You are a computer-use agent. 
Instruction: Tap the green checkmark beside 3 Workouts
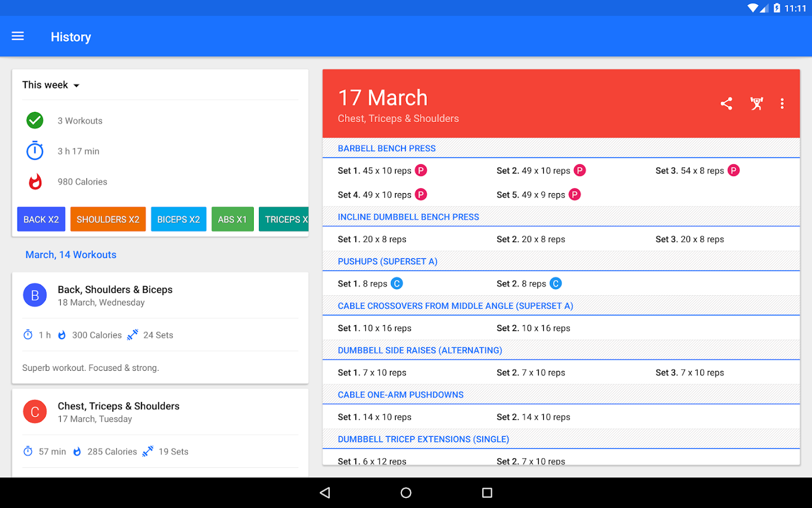(x=34, y=120)
